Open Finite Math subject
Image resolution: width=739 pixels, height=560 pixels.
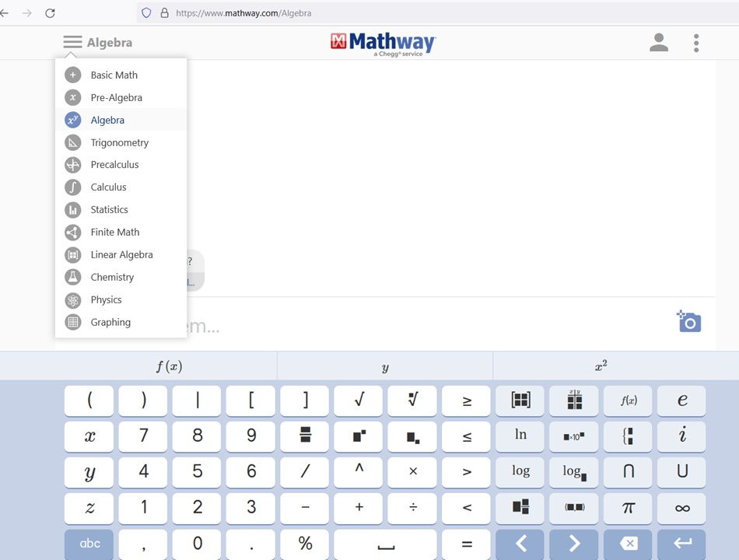[x=121, y=232]
